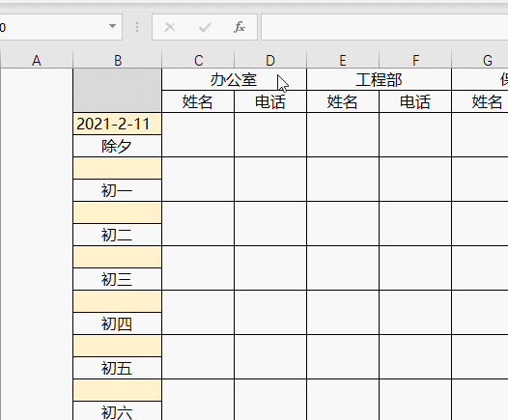This screenshot has width=508, height=420.
Task: Select column G header
Action: point(480,60)
